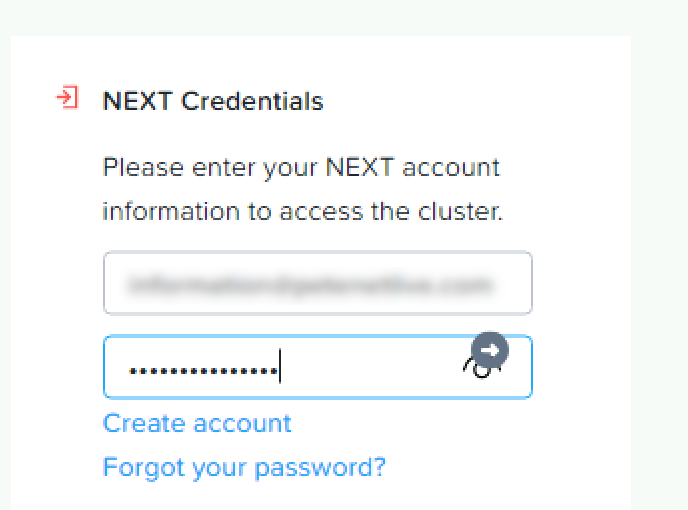Select the NEXT Credentials heading
The width and height of the screenshot is (688, 510).
(x=213, y=101)
